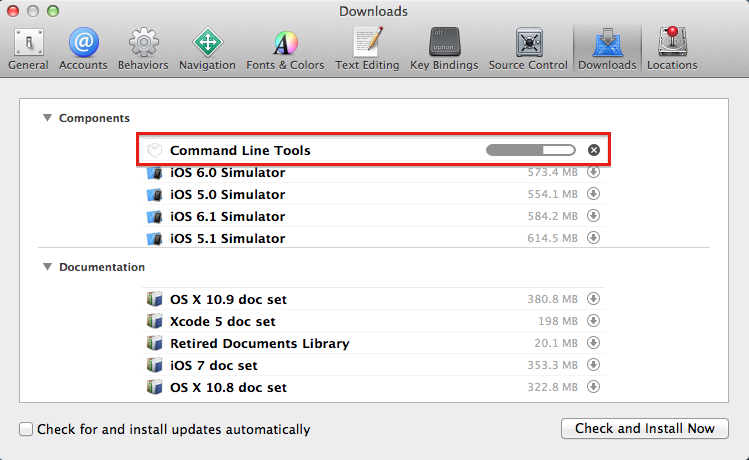Select the Downloads preferences tab
Viewport: 749px width, 460px height.
click(x=607, y=50)
